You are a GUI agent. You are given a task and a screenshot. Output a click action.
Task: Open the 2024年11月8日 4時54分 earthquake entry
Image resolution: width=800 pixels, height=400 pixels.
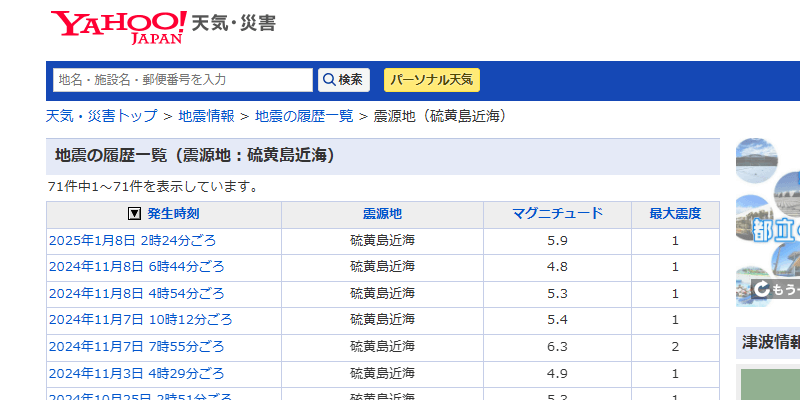click(136, 293)
